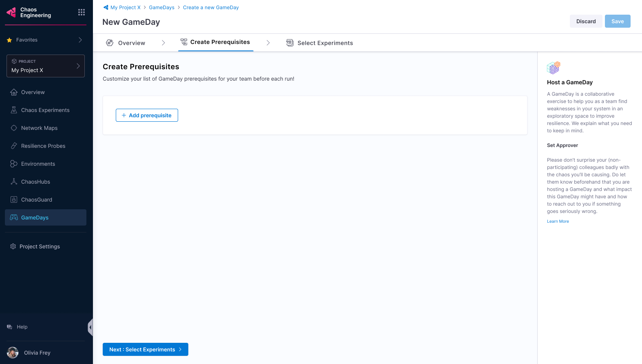
Task: Click the Add prerequisite button
Action: coord(147,115)
